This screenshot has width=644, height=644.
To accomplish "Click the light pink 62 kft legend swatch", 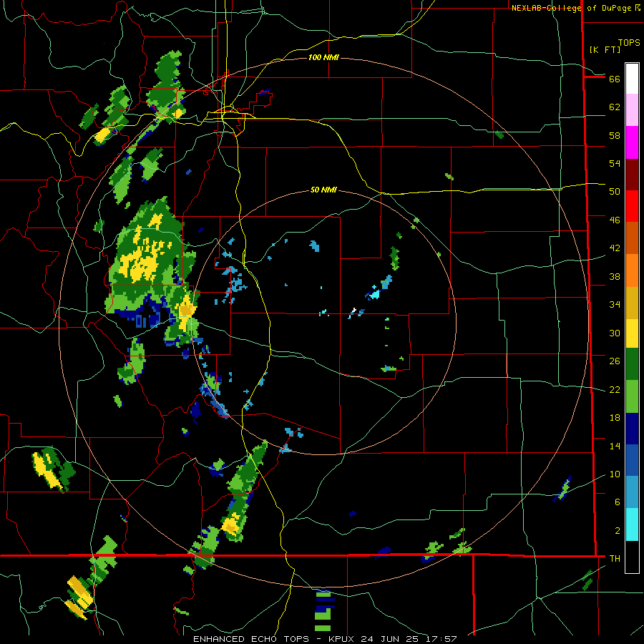I will click(632, 109).
